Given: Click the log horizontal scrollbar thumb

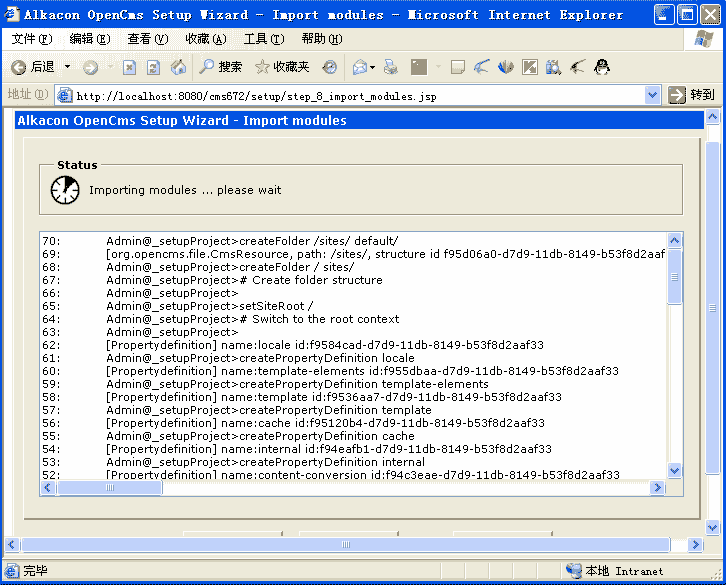Looking at the screenshot, I should click(109, 487).
